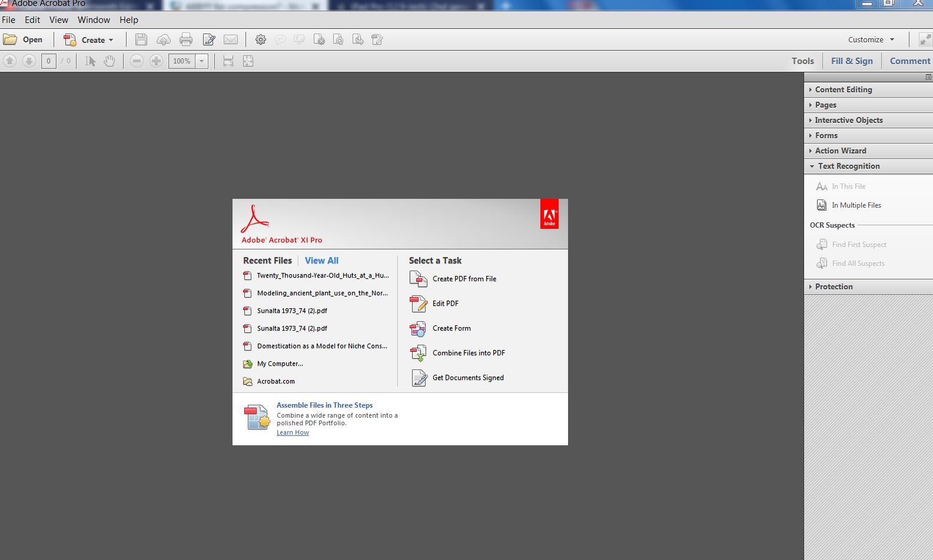This screenshot has width=933, height=560.
Task: Click the Edit page stamp icon in toolbar
Action: pyautogui.click(x=377, y=40)
